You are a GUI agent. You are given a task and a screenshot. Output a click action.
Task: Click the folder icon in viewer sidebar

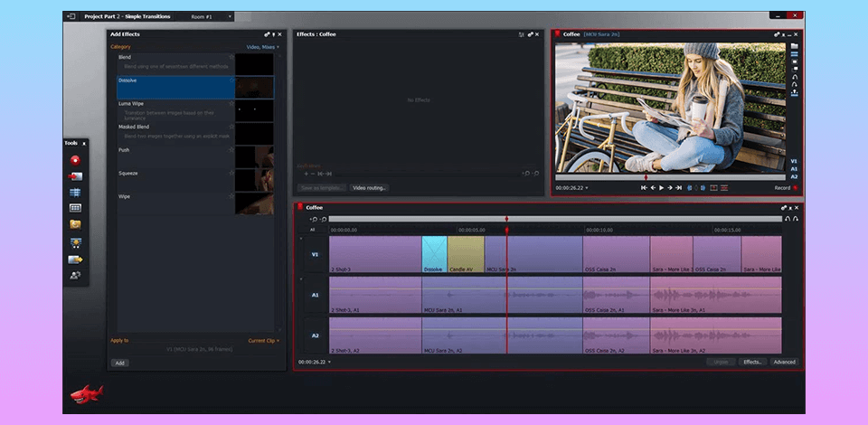794,46
